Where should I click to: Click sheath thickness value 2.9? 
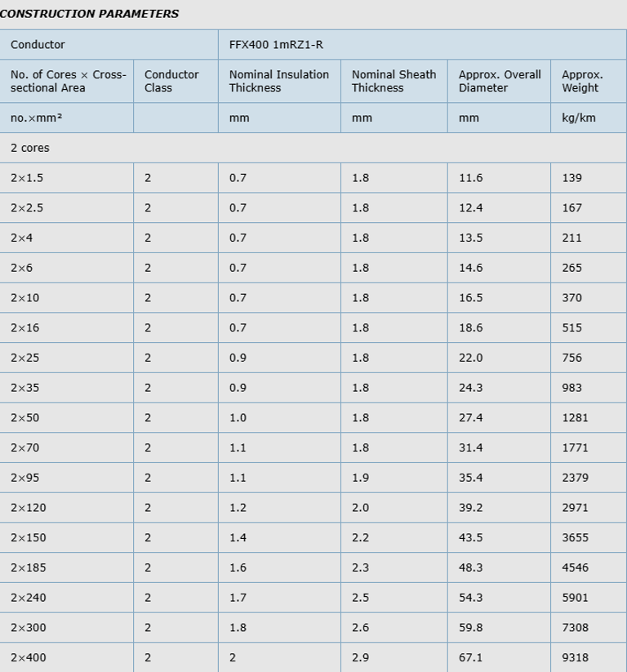coord(360,657)
